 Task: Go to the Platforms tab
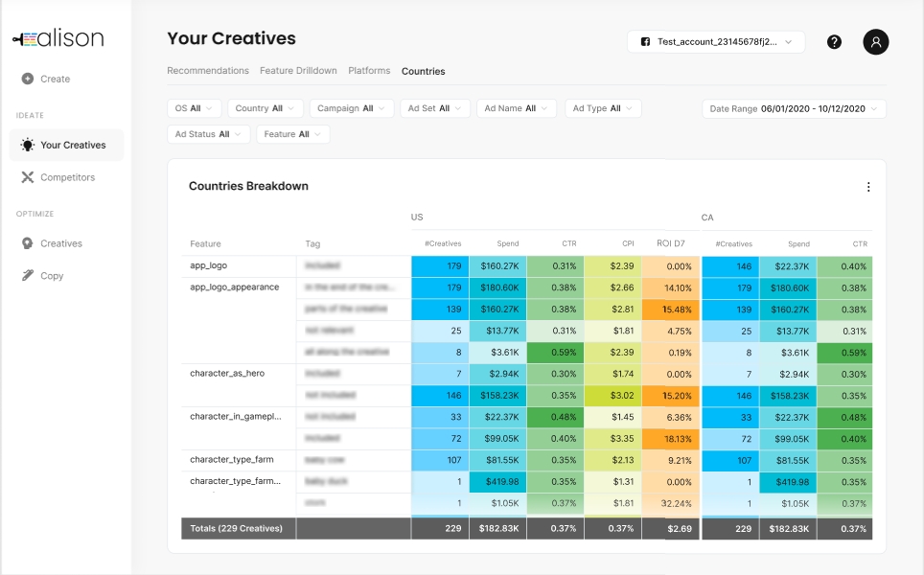click(x=369, y=71)
